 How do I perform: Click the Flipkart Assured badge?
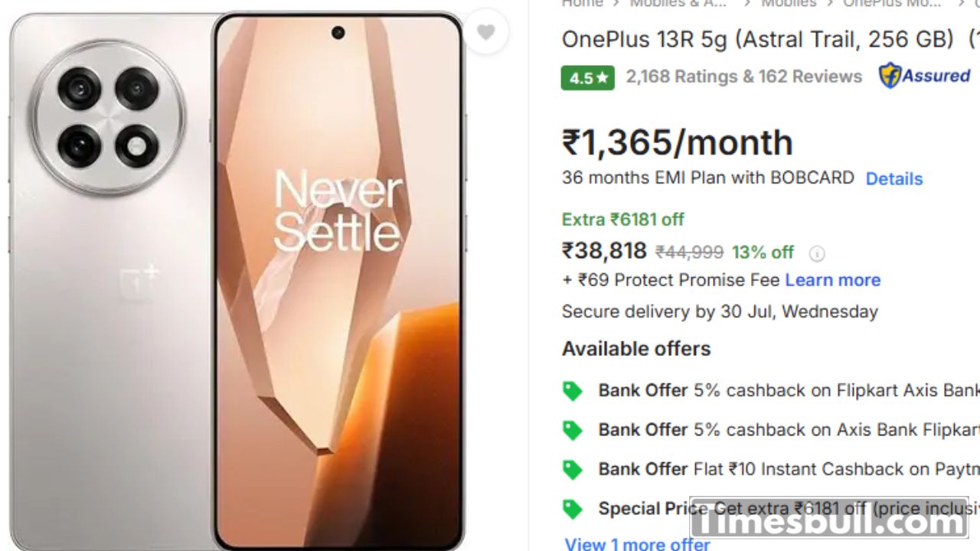(x=925, y=76)
